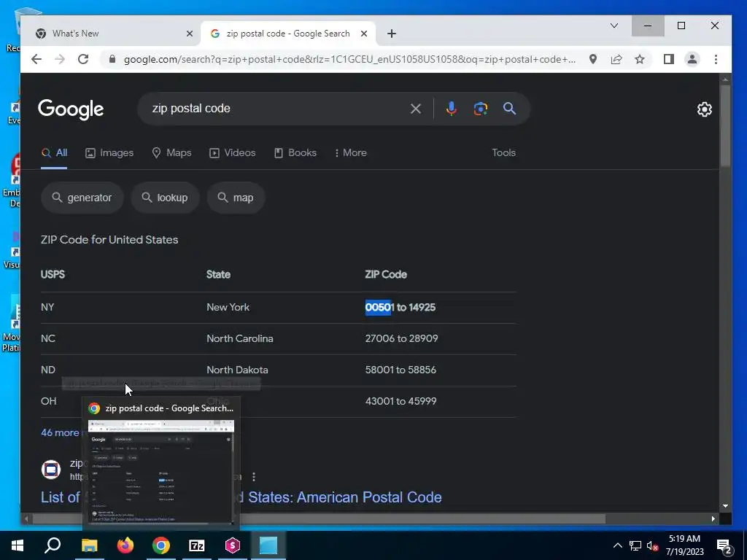
Task: Open Google quick settings gear
Action: pos(704,109)
